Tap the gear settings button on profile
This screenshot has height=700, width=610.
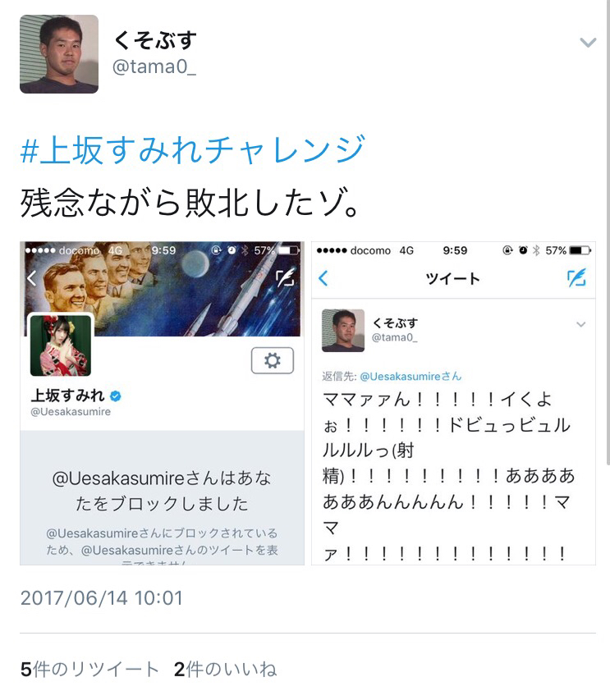coord(273,360)
